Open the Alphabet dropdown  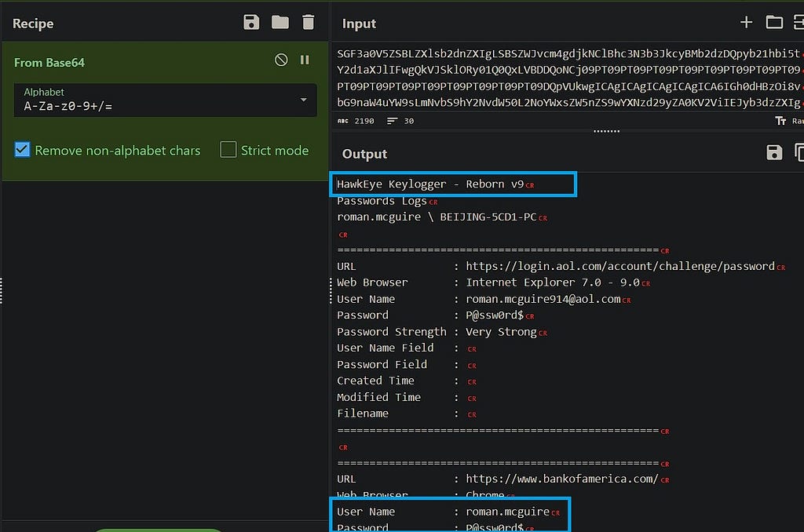pyautogui.click(x=304, y=100)
